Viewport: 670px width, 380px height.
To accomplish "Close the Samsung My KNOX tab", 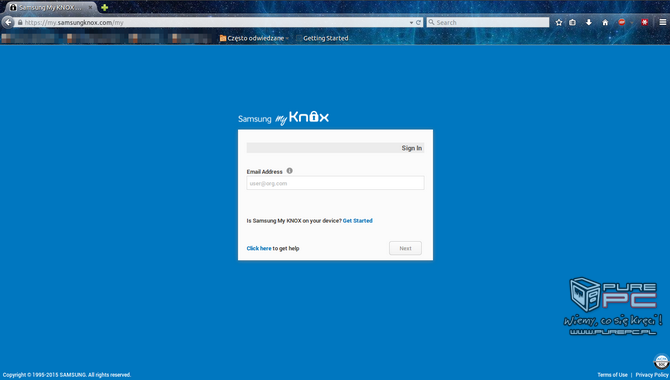I will click(90, 7).
